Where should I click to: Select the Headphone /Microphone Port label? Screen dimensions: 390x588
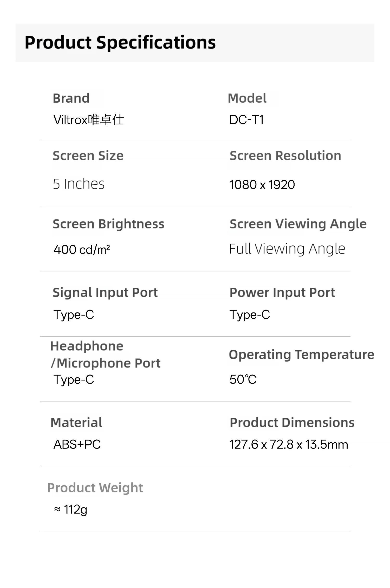(105, 355)
